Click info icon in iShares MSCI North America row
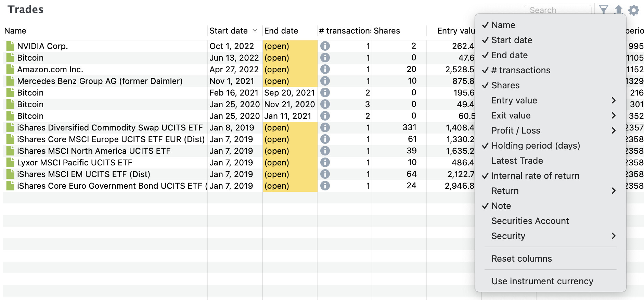644x300 pixels. 325,151
